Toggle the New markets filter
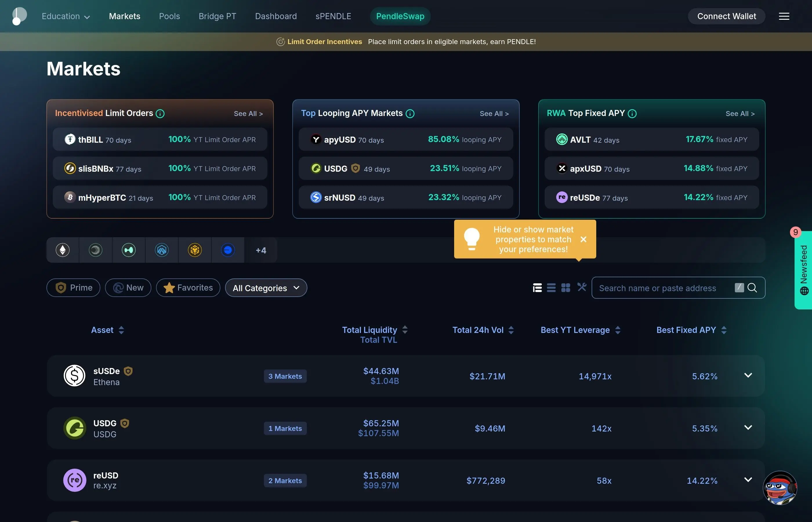The image size is (812, 522). coord(128,288)
